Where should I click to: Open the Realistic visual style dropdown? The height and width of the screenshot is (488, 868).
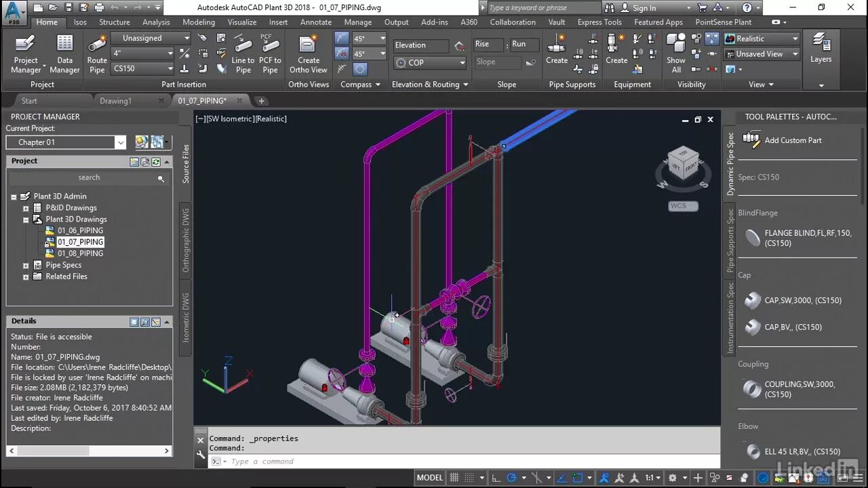[762, 39]
